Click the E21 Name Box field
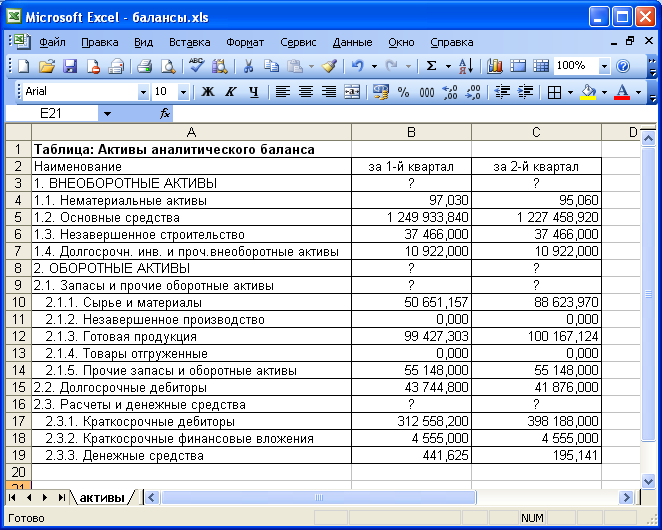This screenshot has width=662, height=530. point(51,114)
